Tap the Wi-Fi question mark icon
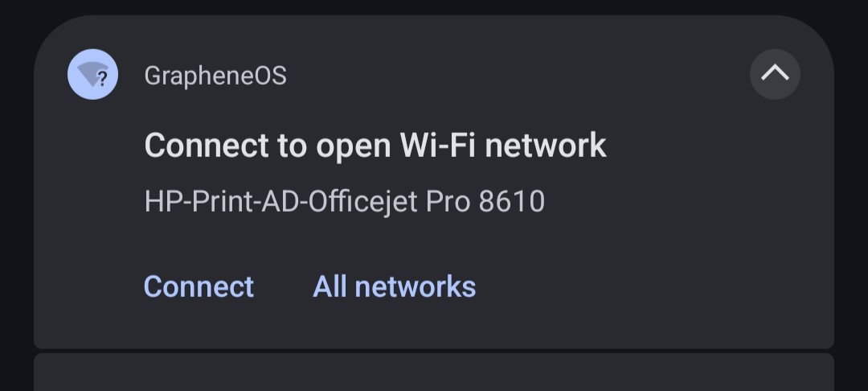This screenshot has width=868, height=391. [92, 74]
